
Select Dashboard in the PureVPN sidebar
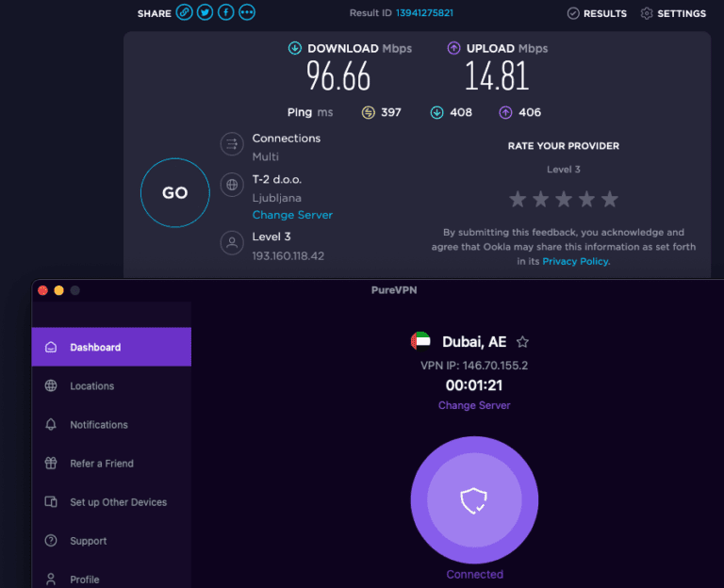tap(111, 347)
